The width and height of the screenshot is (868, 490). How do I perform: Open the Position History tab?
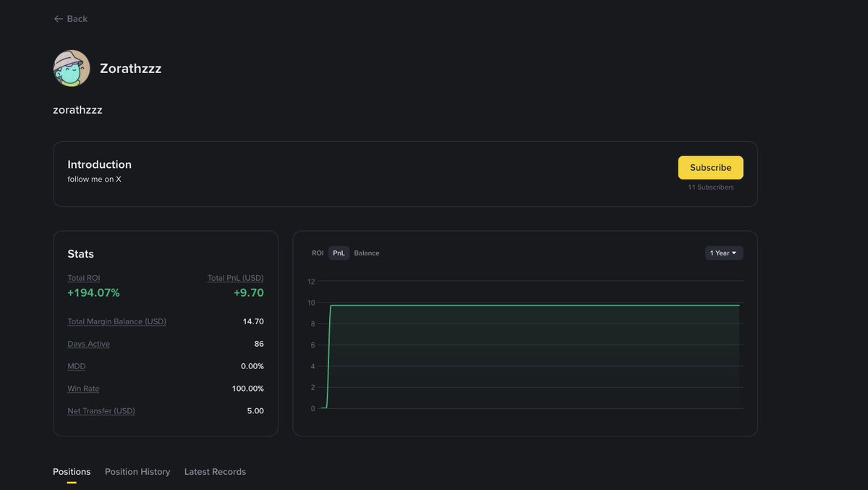(x=137, y=472)
